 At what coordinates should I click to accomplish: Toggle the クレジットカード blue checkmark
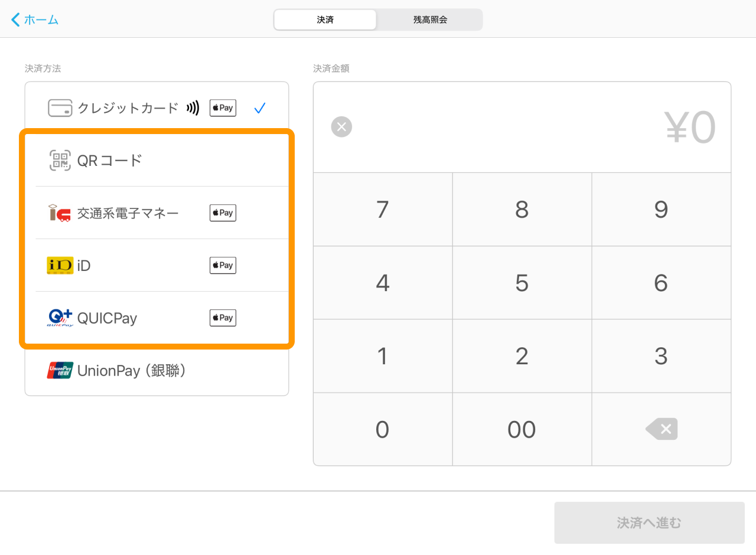[x=260, y=108]
